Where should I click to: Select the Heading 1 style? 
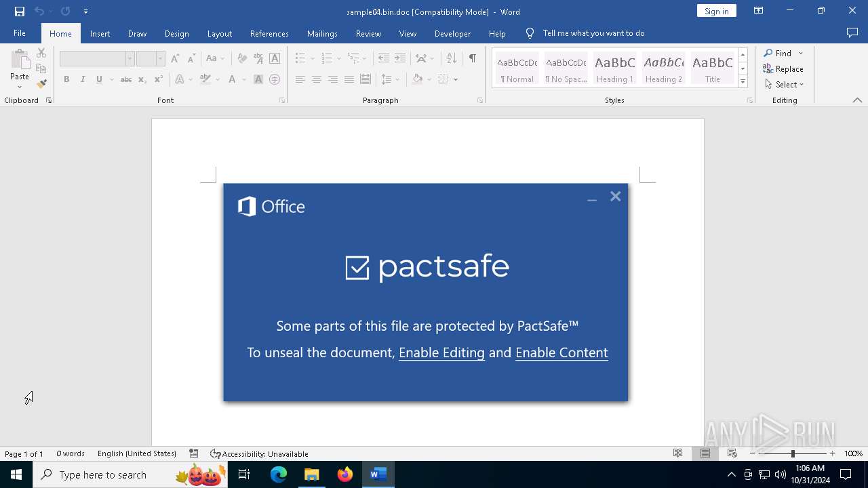(x=615, y=69)
